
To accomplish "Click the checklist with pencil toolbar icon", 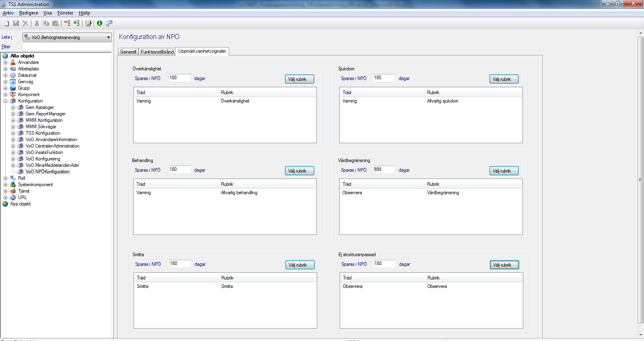I will (x=88, y=23).
